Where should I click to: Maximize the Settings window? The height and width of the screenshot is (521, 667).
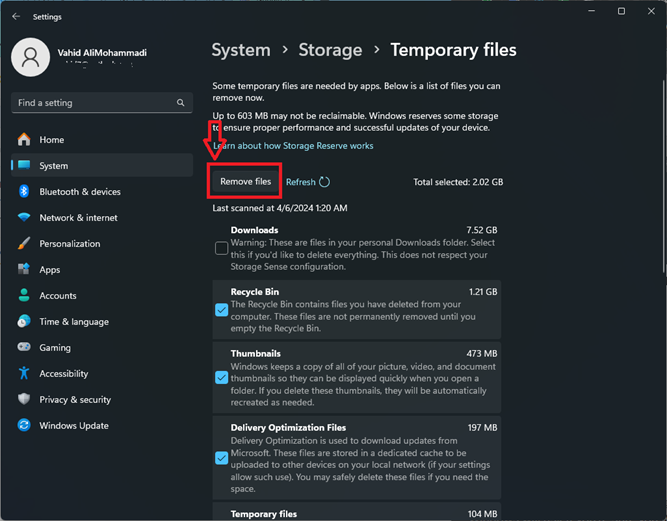pos(621,11)
